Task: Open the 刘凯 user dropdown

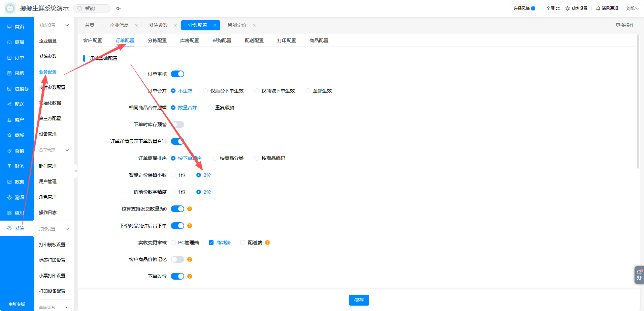Action: pos(633,8)
